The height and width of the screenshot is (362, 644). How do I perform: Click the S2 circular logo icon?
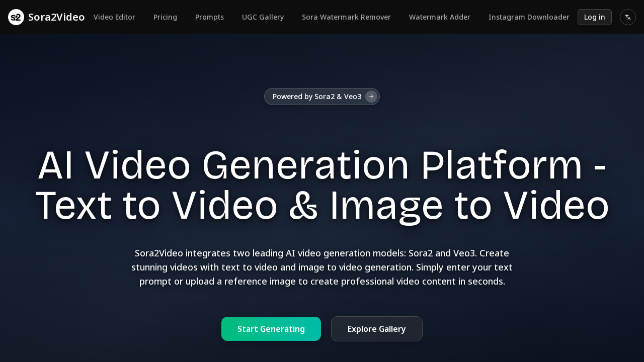point(16,17)
